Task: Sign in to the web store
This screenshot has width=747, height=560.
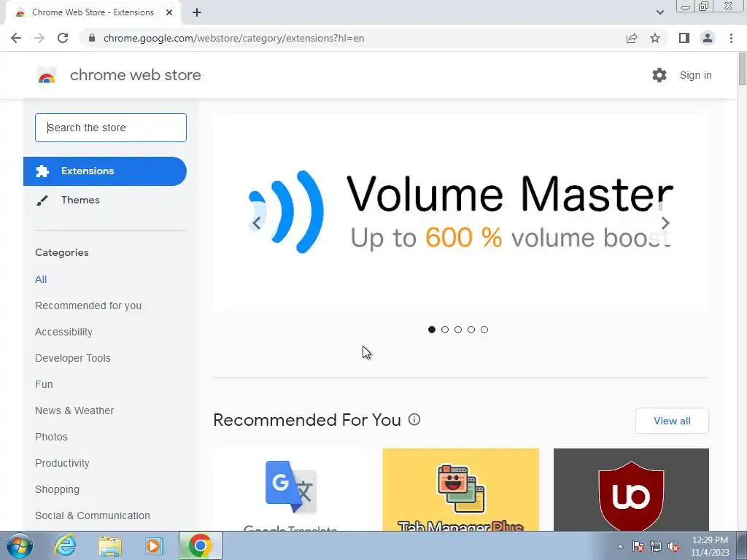Action: tap(695, 75)
